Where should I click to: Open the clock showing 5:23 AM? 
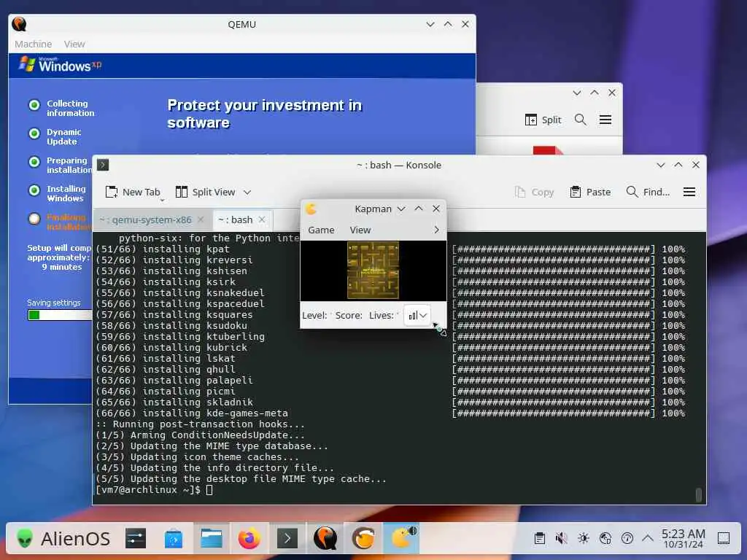683,539
